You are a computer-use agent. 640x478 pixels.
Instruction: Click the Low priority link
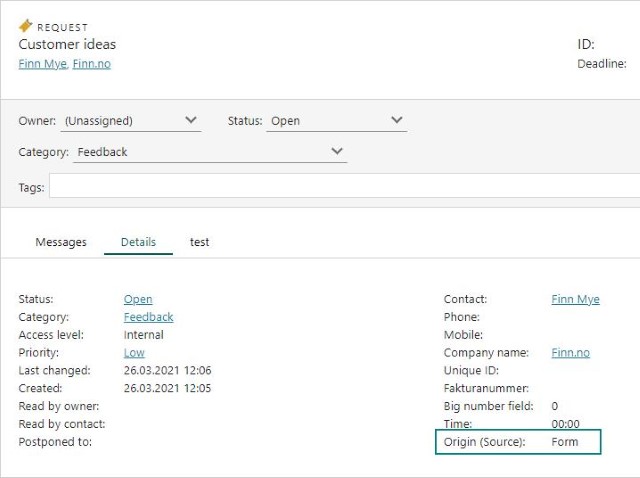point(134,353)
